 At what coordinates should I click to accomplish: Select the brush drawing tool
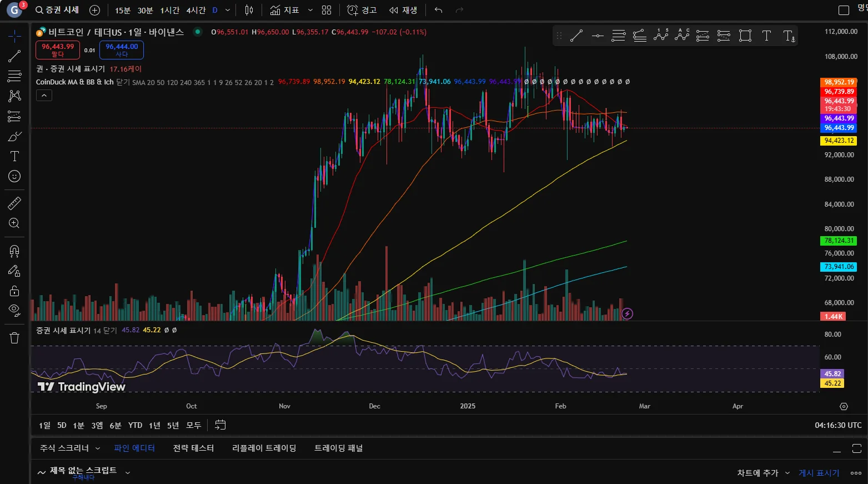coord(14,137)
